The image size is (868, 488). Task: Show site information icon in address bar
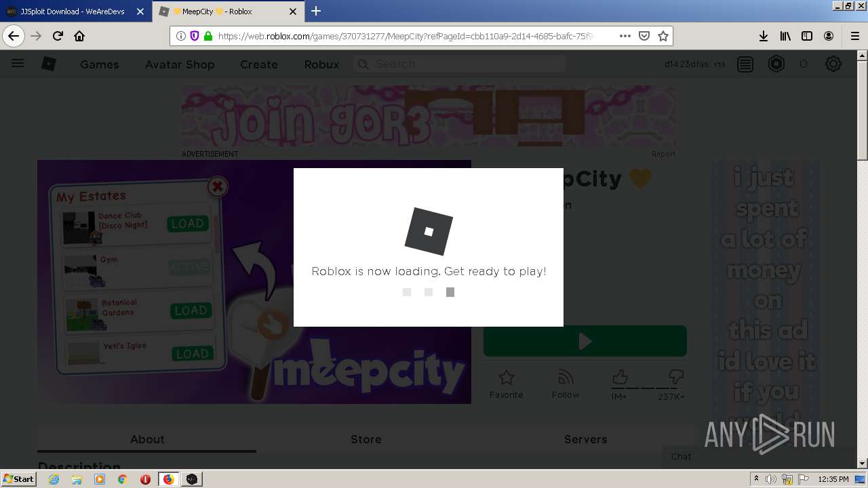(x=181, y=36)
